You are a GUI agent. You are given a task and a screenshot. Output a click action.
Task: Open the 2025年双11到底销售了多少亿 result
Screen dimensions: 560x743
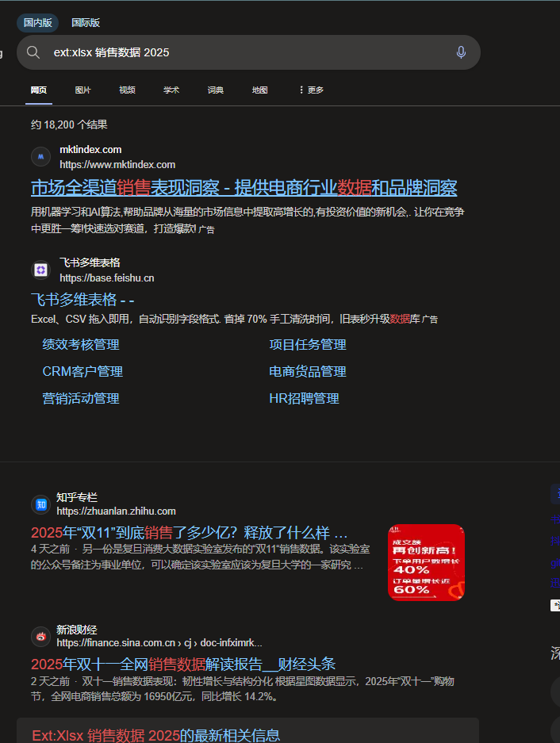[x=190, y=533]
